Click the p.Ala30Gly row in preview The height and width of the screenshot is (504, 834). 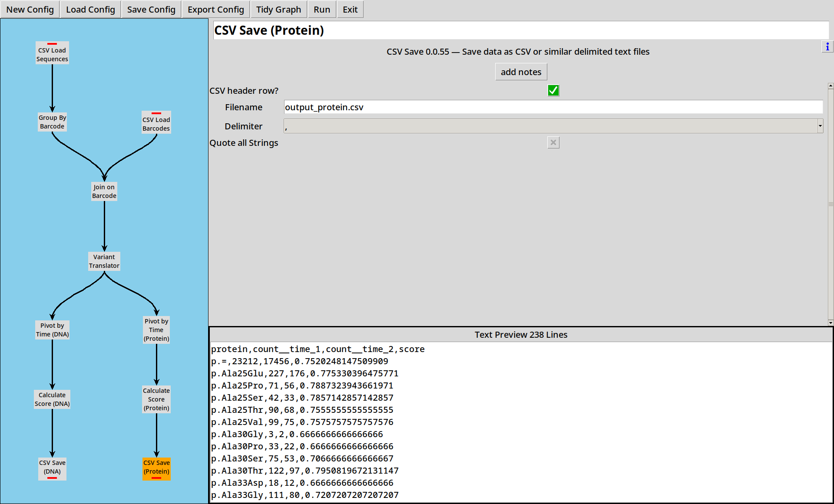click(297, 434)
